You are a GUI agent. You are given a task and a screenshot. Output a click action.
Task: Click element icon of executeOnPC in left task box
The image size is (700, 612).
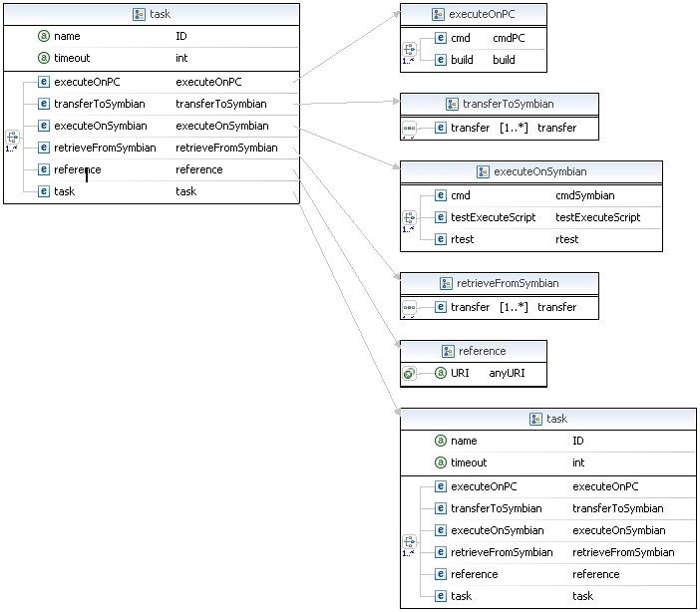43,82
